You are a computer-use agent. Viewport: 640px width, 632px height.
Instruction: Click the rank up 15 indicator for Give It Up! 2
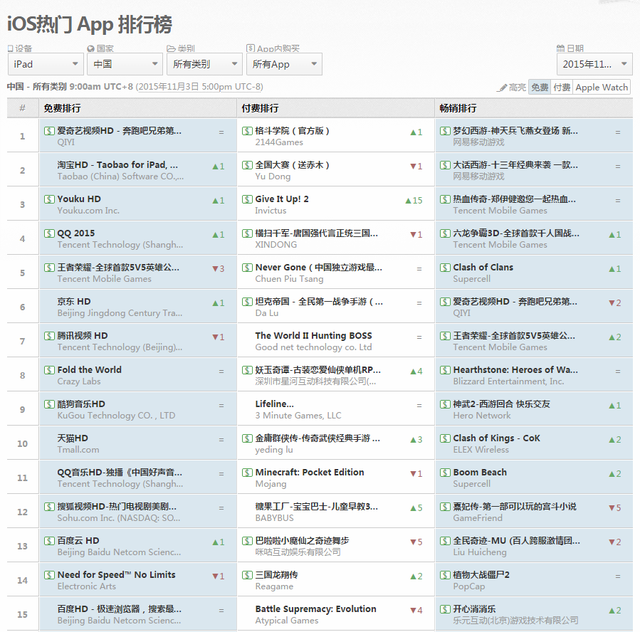pos(413,200)
